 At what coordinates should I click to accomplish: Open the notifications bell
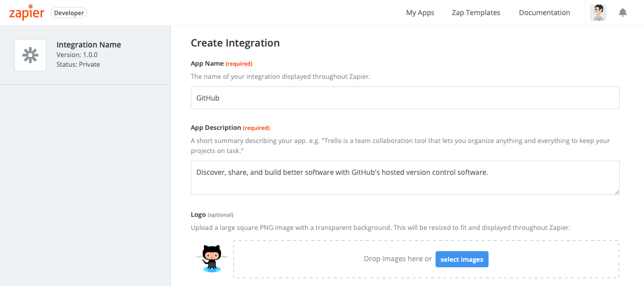pyautogui.click(x=623, y=13)
